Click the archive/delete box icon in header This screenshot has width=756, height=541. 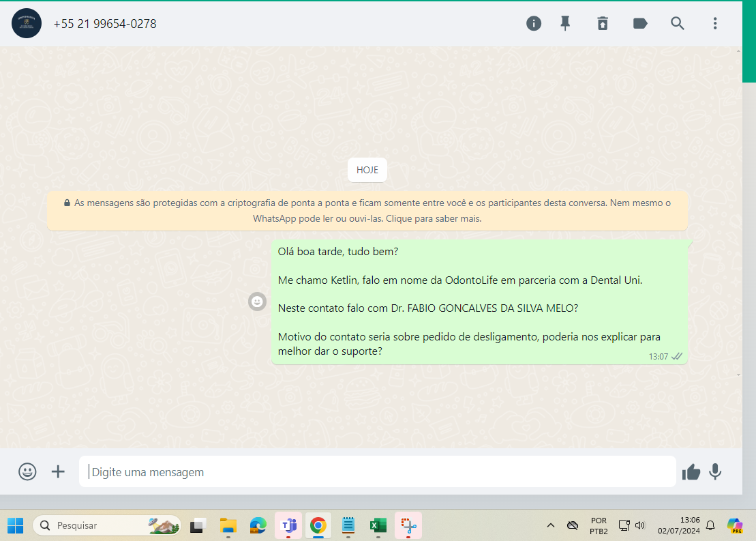(x=603, y=23)
